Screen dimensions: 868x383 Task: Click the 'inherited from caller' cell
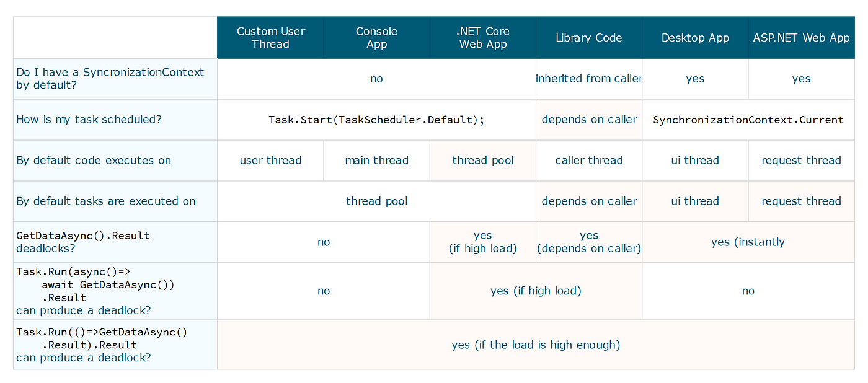[x=589, y=79]
